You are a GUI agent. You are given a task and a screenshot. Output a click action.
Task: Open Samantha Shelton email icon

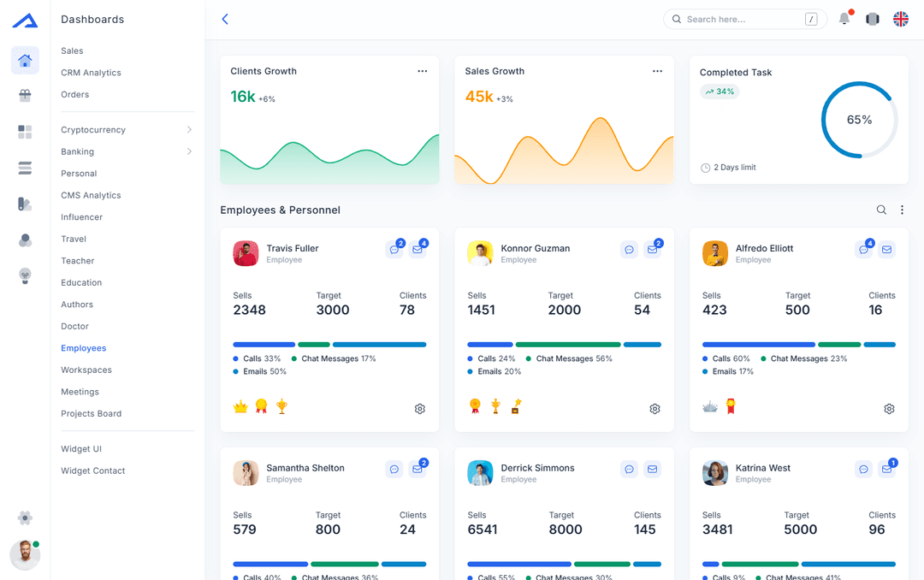418,469
